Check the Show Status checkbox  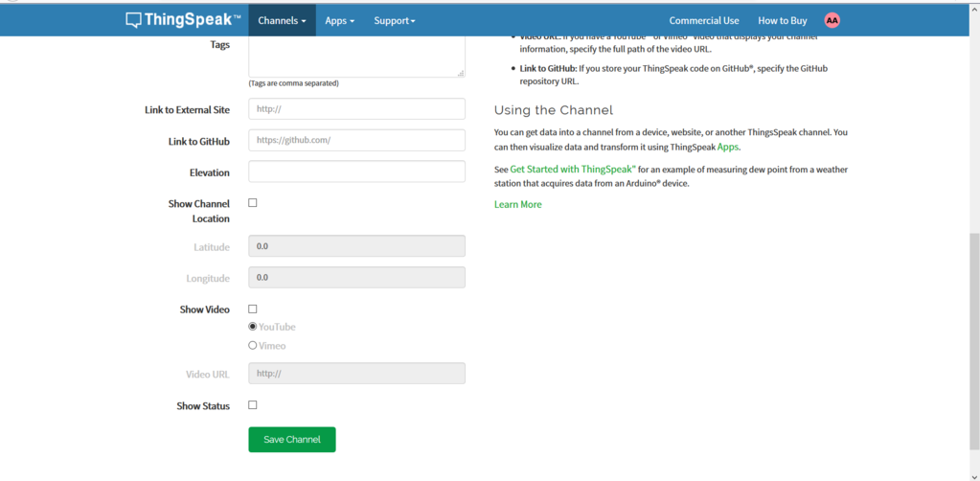point(253,405)
